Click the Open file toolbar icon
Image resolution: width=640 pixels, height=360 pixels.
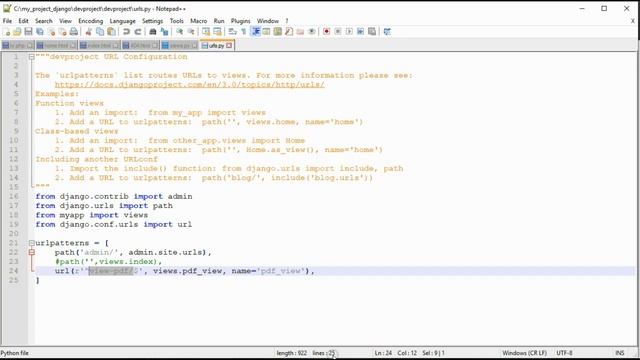coord(17,32)
